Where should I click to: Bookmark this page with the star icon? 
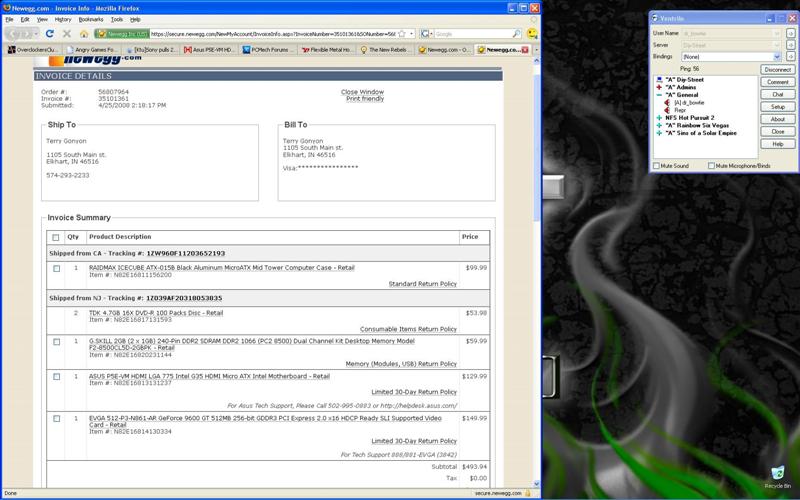(401, 33)
